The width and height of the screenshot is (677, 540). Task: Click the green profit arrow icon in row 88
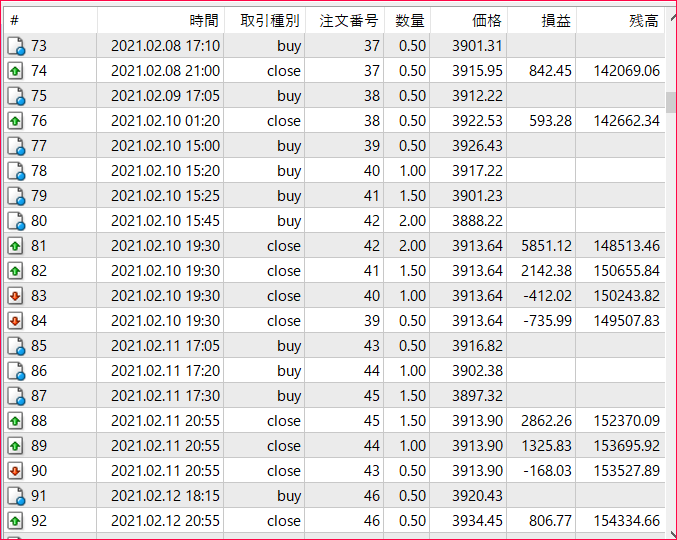(x=16, y=421)
